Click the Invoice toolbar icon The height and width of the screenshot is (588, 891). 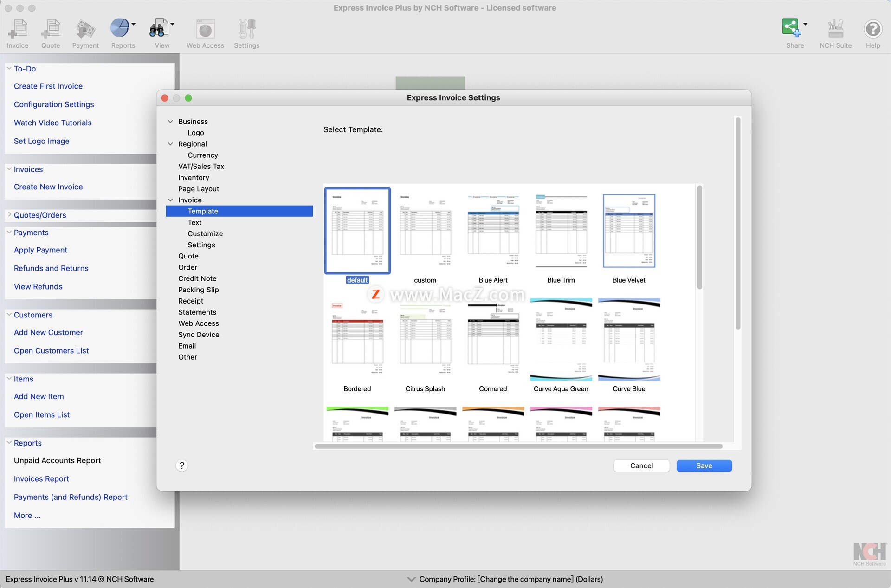click(x=18, y=29)
